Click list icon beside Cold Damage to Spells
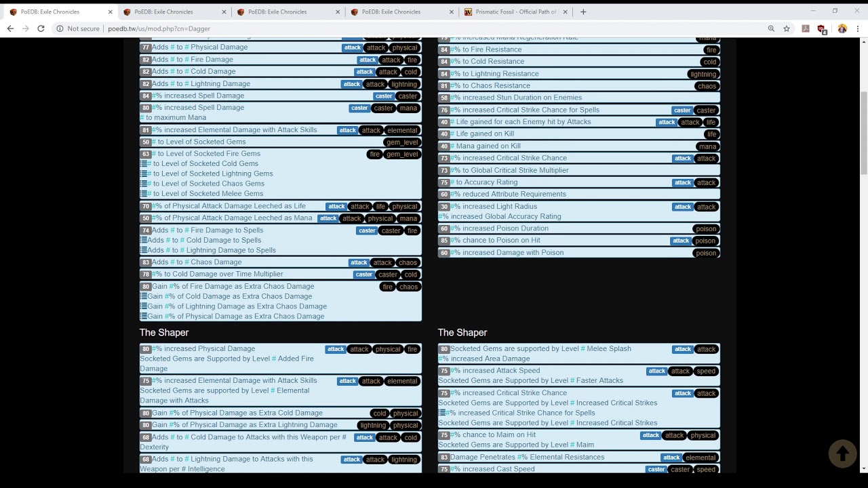Viewport: 868px width, 488px height. coord(144,240)
